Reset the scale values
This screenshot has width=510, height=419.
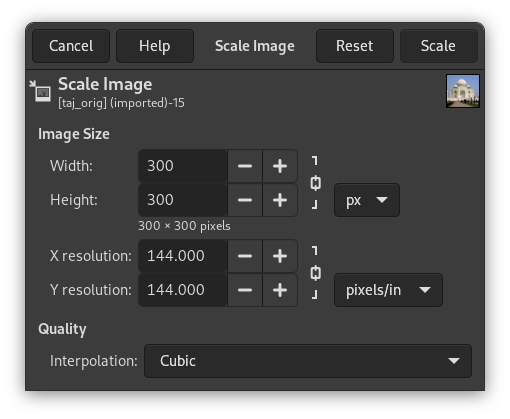[355, 46]
